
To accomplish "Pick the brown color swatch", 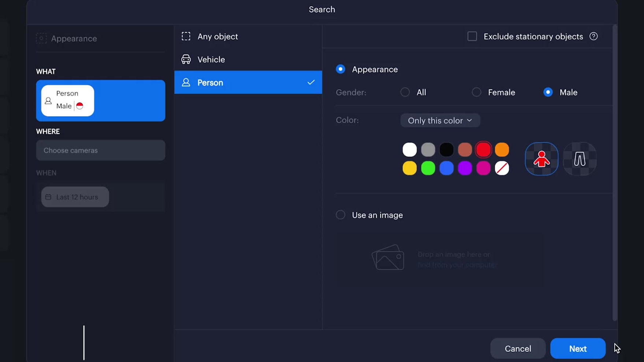I will tap(465, 150).
